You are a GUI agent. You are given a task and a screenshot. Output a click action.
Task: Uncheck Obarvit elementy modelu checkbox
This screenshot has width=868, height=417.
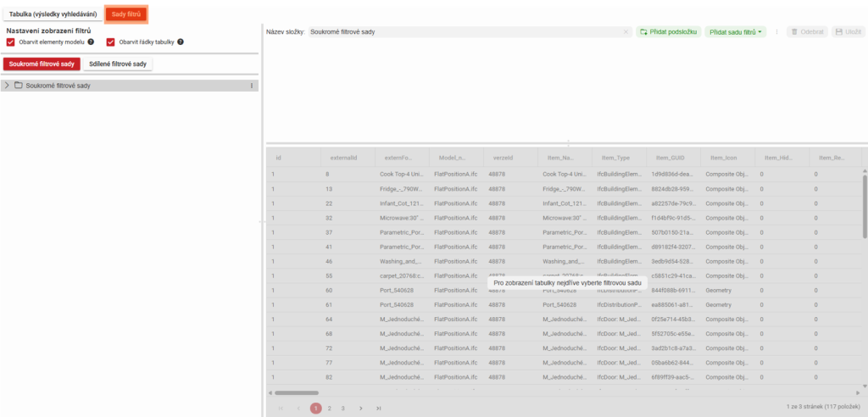pos(11,42)
